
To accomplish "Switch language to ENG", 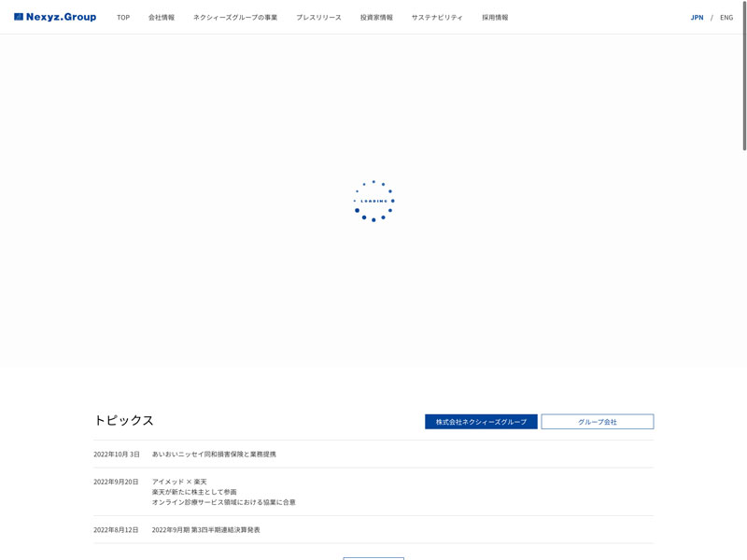I will pos(726,18).
